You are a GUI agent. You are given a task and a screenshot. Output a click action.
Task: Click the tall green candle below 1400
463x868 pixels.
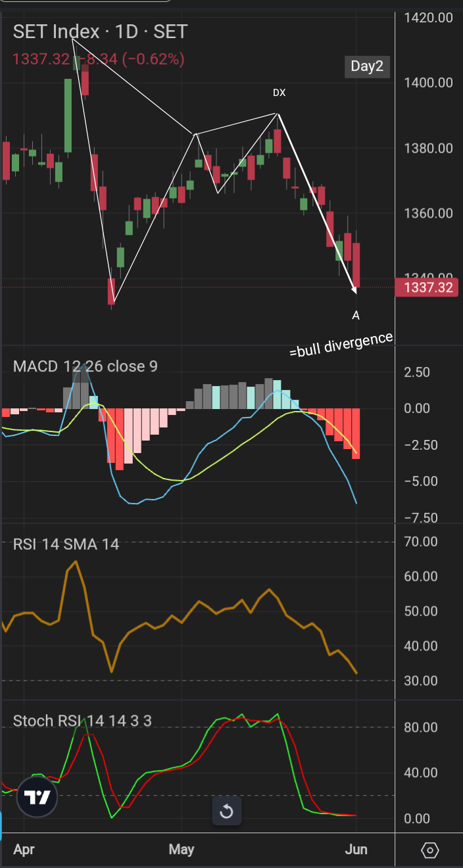coord(68,116)
